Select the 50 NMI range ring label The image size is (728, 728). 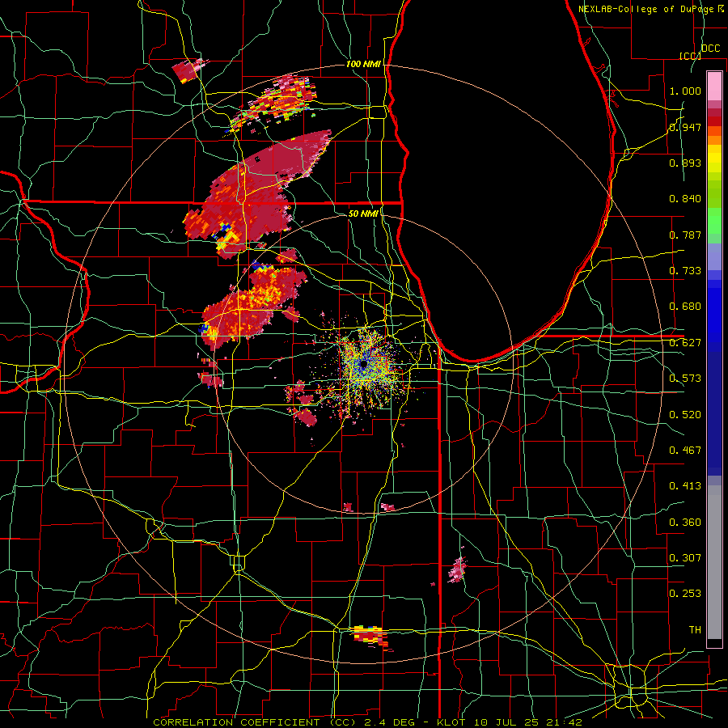click(363, 214)
